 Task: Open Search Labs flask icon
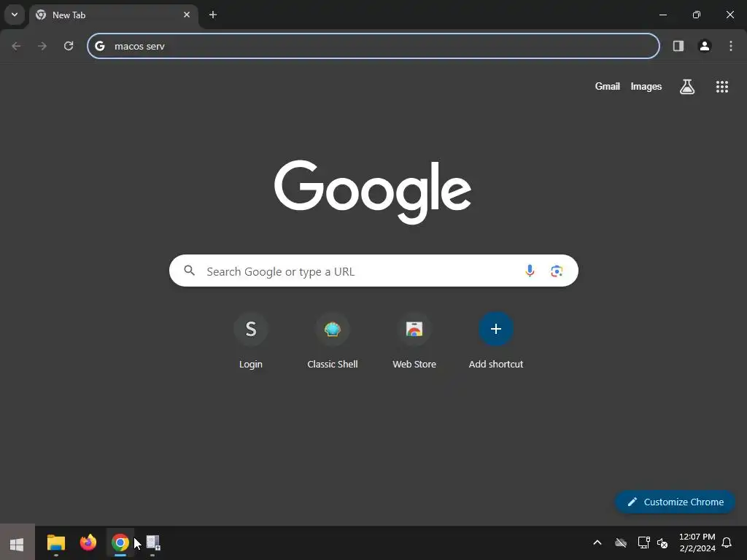[x=687, y=87]
